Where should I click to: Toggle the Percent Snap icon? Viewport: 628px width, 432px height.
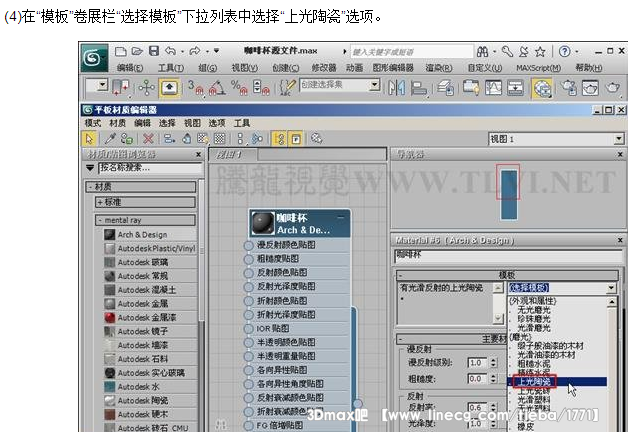tap(239, 88)
